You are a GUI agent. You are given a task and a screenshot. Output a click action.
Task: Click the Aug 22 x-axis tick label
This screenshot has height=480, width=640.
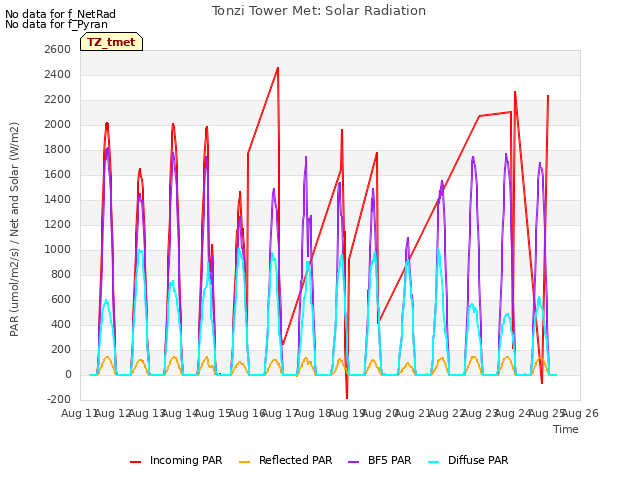pos(446,413)
